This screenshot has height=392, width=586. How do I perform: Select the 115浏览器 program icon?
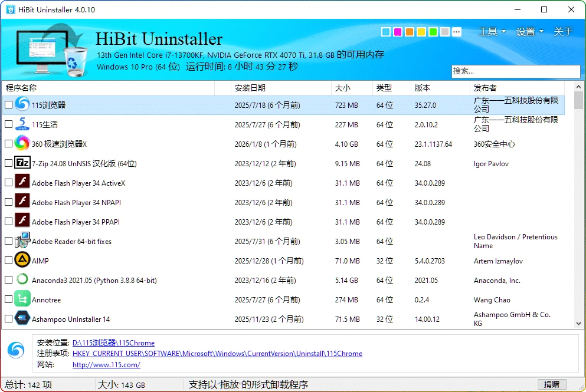(x=21, y=104)
